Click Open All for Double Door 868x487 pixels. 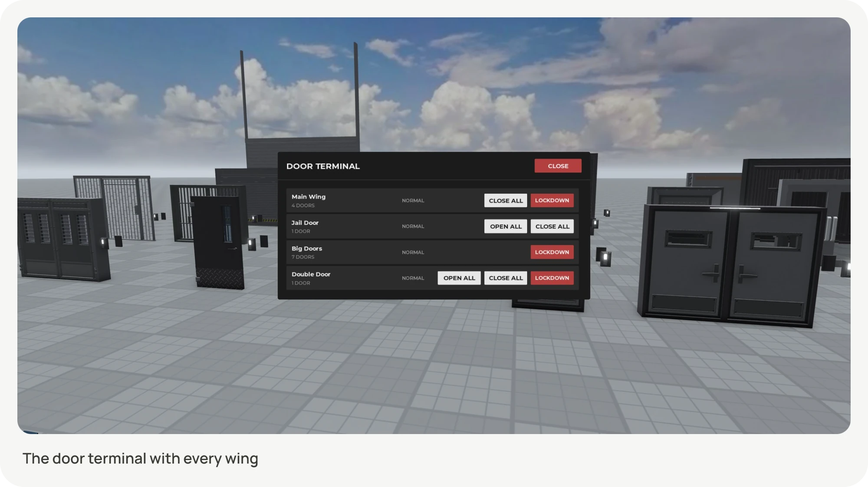point(459,278)
